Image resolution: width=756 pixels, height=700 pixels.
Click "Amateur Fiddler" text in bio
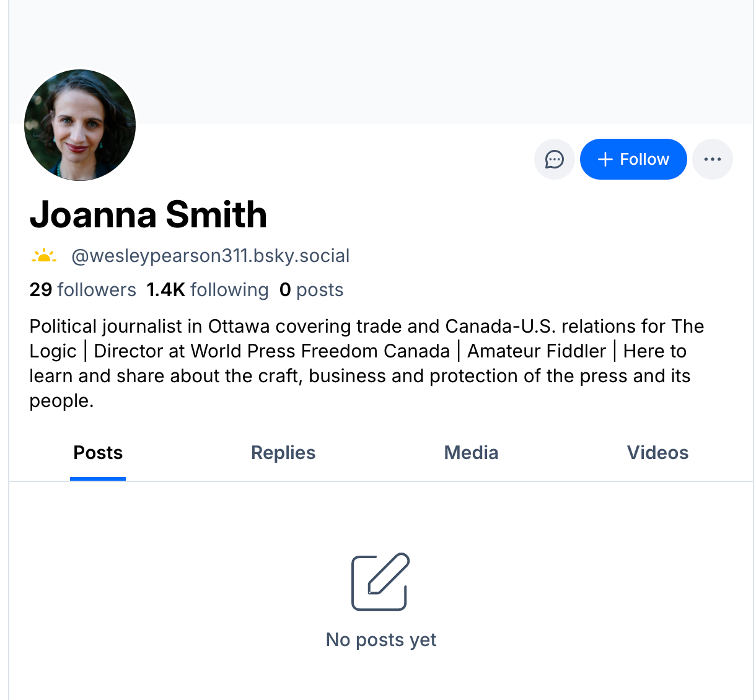tap(537, 351)
